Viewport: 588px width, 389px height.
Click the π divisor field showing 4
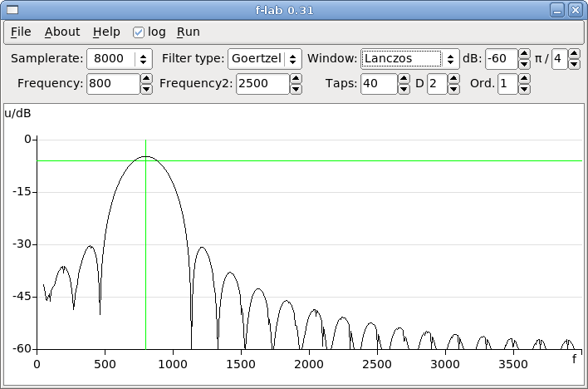point(560,59)
